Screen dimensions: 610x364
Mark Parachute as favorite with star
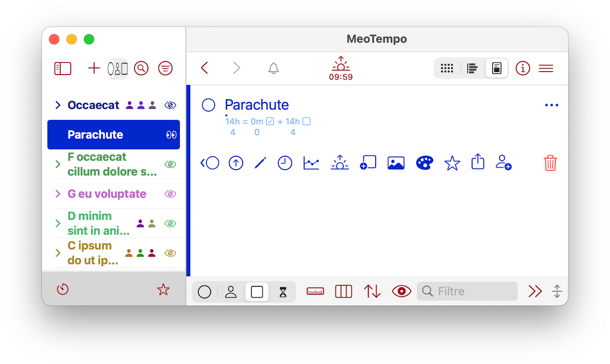(x=452, y=163)
